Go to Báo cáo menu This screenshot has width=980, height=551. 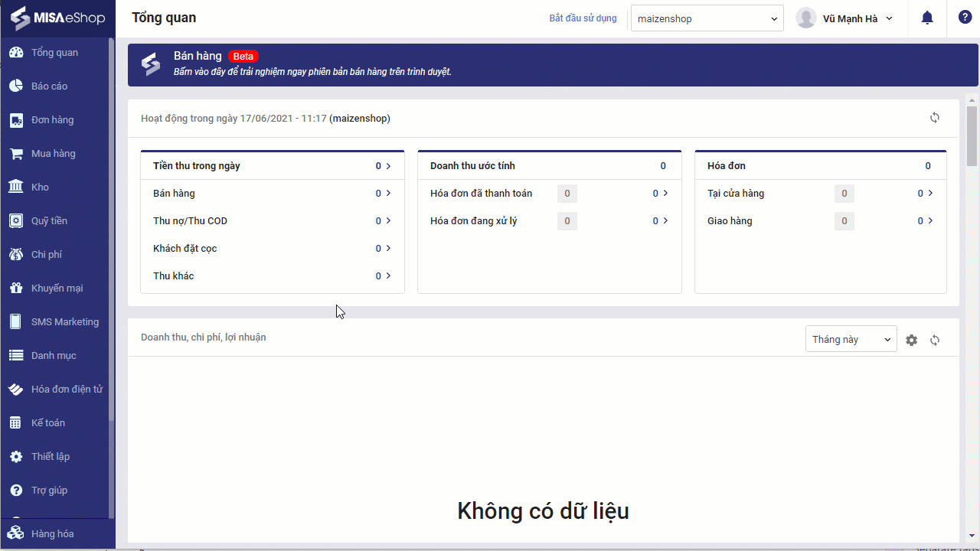(49, 86)
